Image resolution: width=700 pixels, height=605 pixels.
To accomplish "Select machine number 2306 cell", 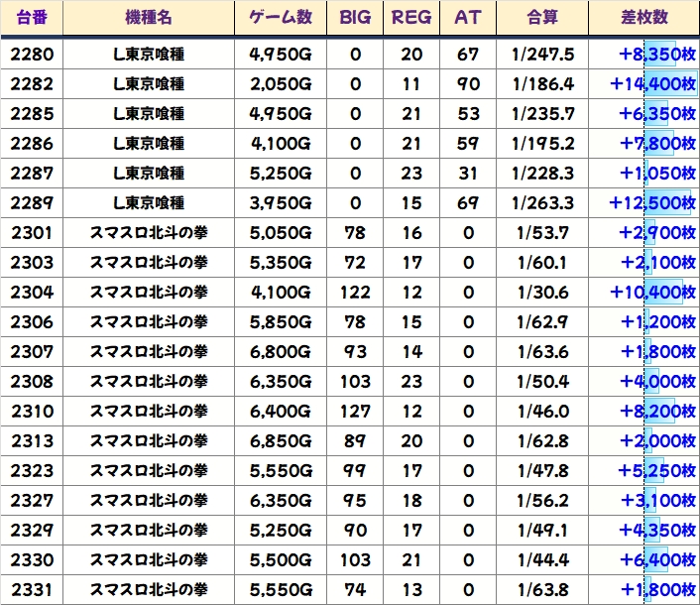I will [32, 322].
